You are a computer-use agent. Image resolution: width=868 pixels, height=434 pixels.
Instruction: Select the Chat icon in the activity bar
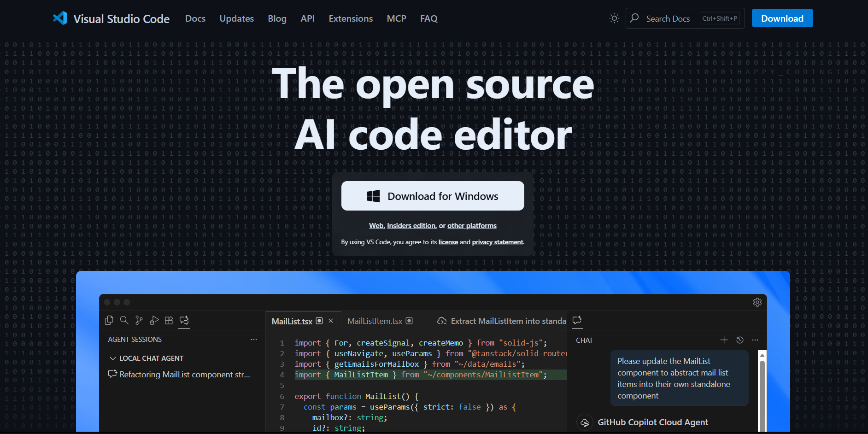click(184, 320)
